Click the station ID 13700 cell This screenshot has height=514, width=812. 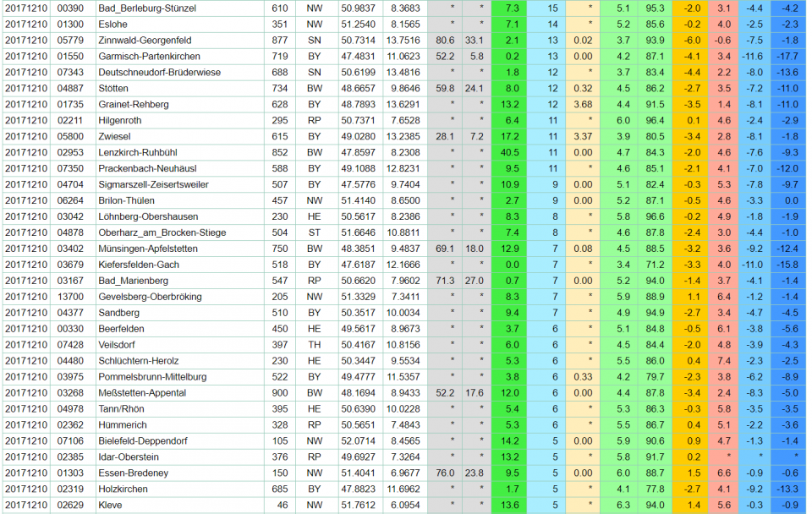(70, 297)
